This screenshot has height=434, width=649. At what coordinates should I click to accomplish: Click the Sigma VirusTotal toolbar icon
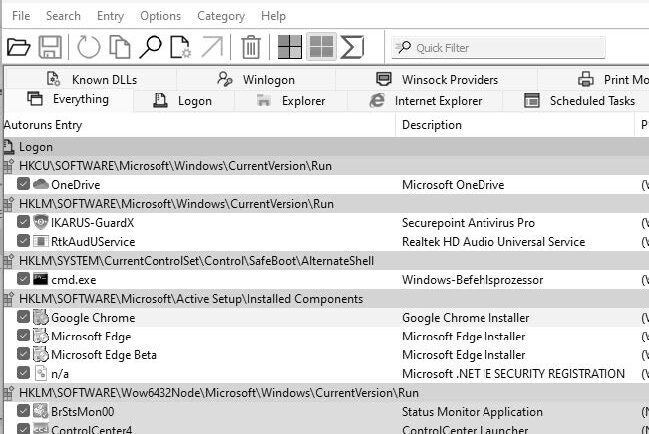pyautogui.click(x=352, y=47)
